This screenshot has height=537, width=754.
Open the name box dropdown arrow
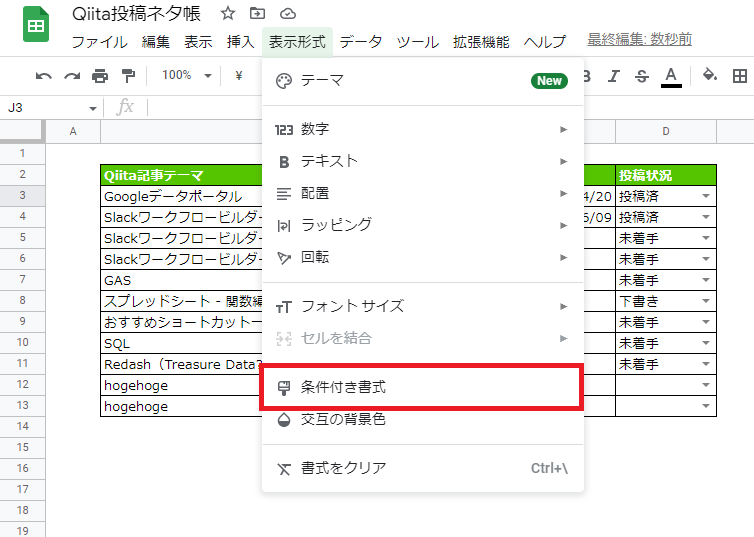93,108
